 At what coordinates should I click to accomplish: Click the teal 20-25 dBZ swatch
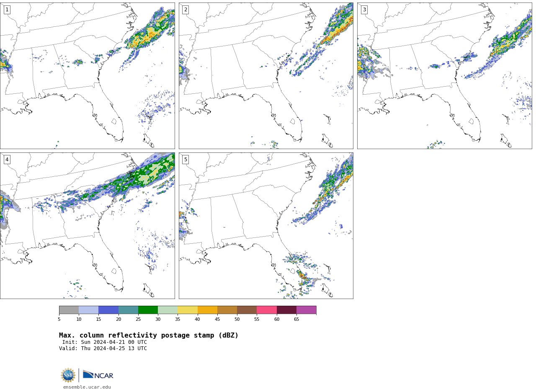point(128,310)
